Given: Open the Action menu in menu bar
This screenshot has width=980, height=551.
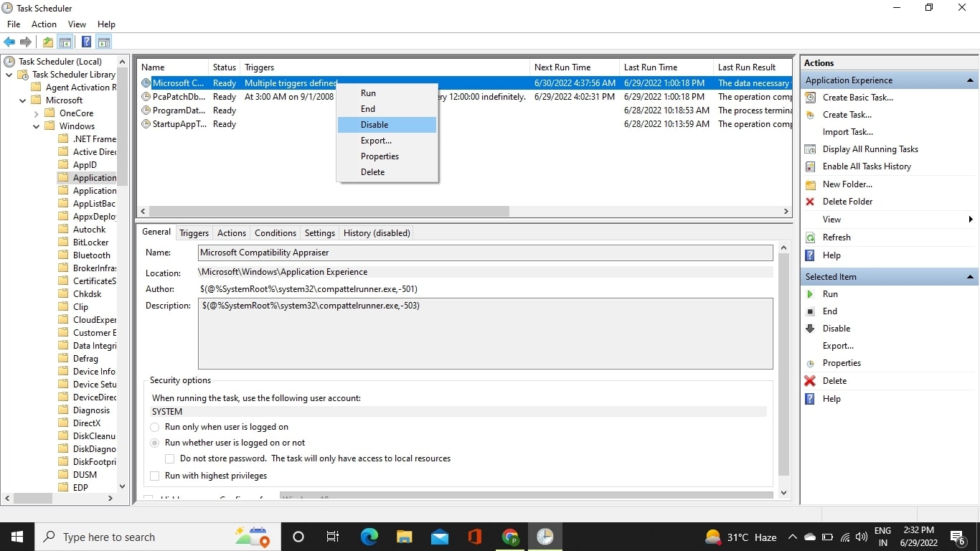Looking at the screenshot, I should point(44,24).
